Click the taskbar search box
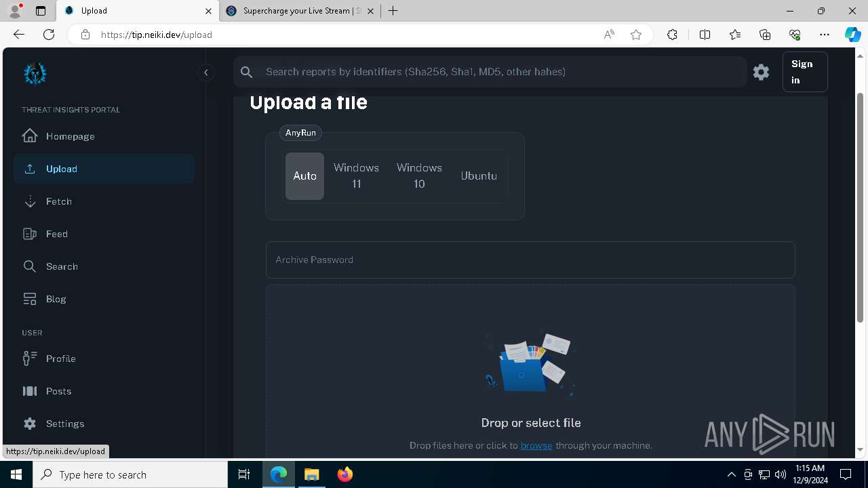Image resolution: width=868 pixels, height=488 pixels. coord(130,474)
